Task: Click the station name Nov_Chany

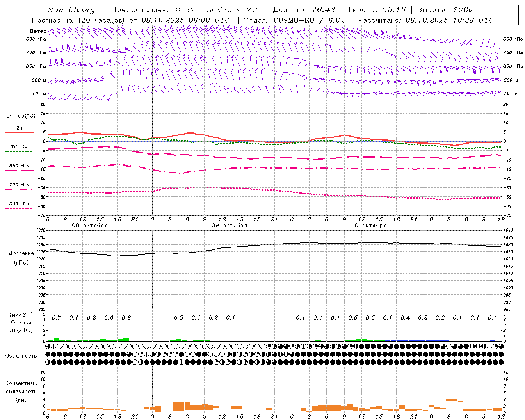Action: pos(71,10)
